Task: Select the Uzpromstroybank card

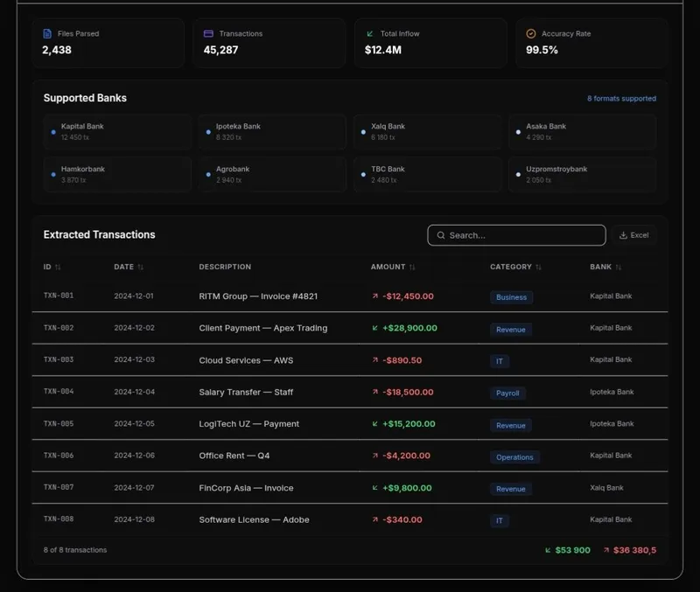Action: pos(582,174)
